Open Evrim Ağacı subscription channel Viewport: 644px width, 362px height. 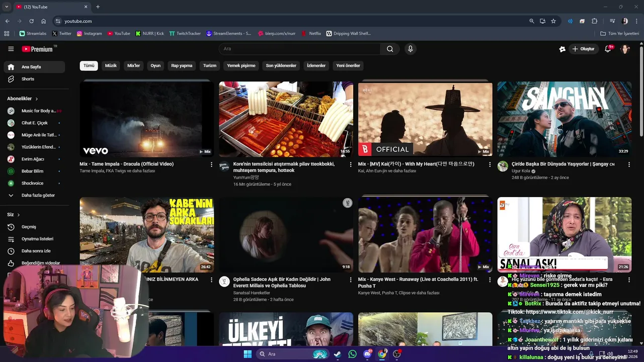tap(34, 159)
